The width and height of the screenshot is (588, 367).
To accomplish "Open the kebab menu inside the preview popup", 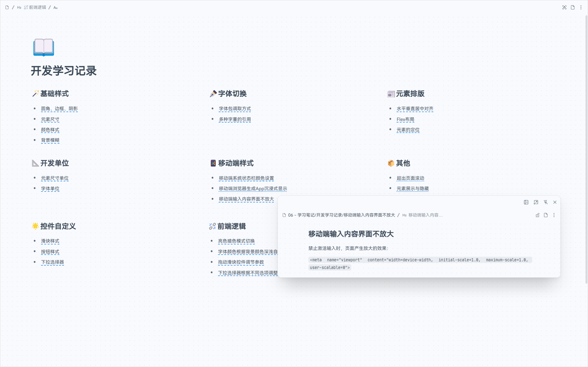I will point(554,215).
